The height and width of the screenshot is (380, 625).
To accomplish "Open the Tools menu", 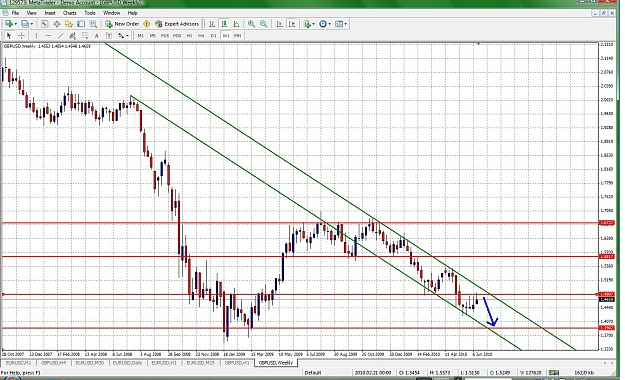I will (x=90, y=13).
